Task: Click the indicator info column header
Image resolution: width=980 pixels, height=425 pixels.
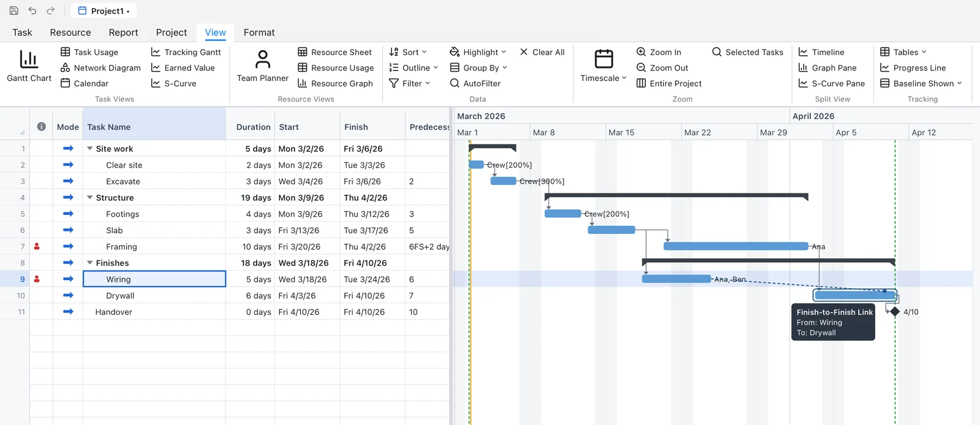Action: [41, 127]
